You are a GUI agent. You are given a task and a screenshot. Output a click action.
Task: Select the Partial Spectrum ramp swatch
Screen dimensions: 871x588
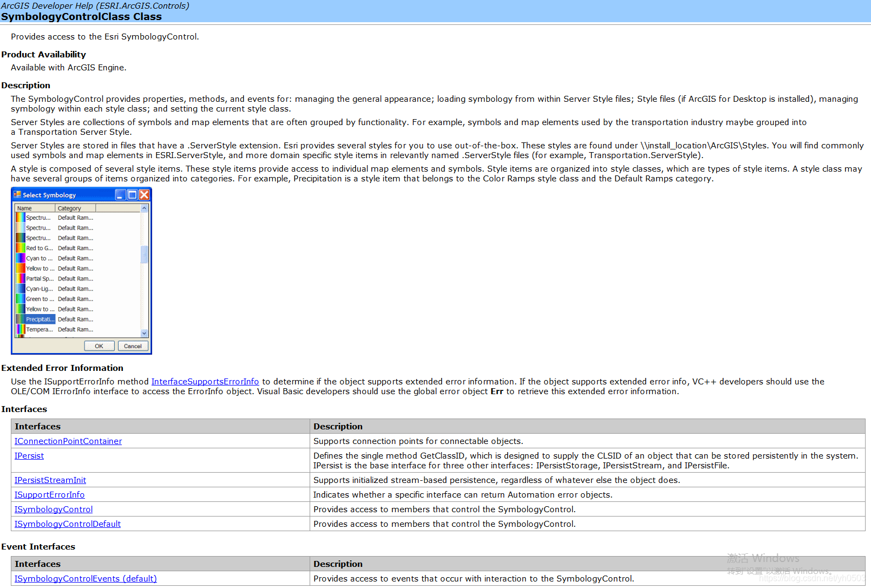coord(21,279)
